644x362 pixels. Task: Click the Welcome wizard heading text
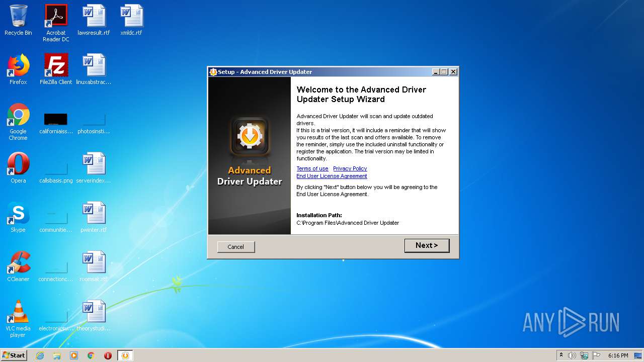pyautogui.click(x=361, y=95)
